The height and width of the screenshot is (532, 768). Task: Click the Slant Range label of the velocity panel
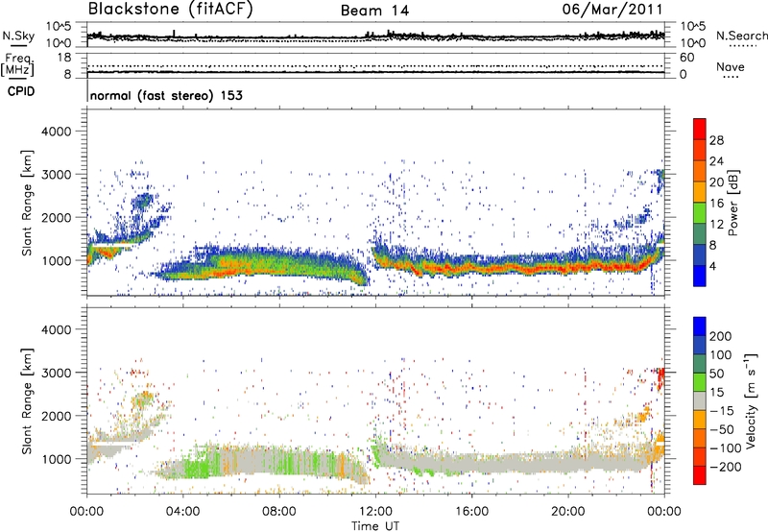click(x=27, y=401)
